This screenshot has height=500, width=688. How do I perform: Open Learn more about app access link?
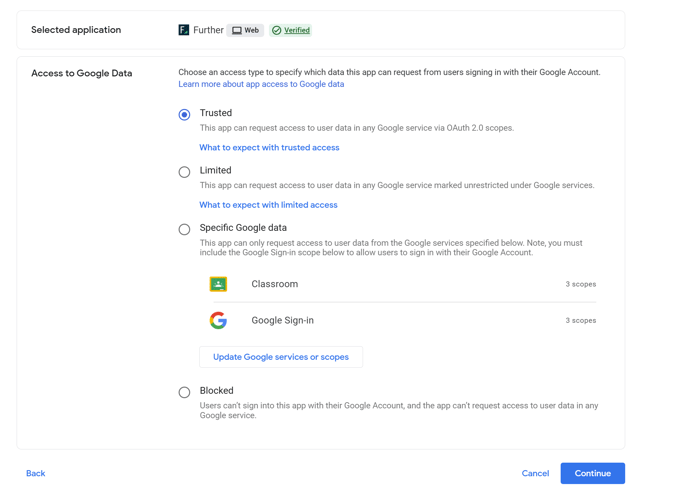coord(261,84)
